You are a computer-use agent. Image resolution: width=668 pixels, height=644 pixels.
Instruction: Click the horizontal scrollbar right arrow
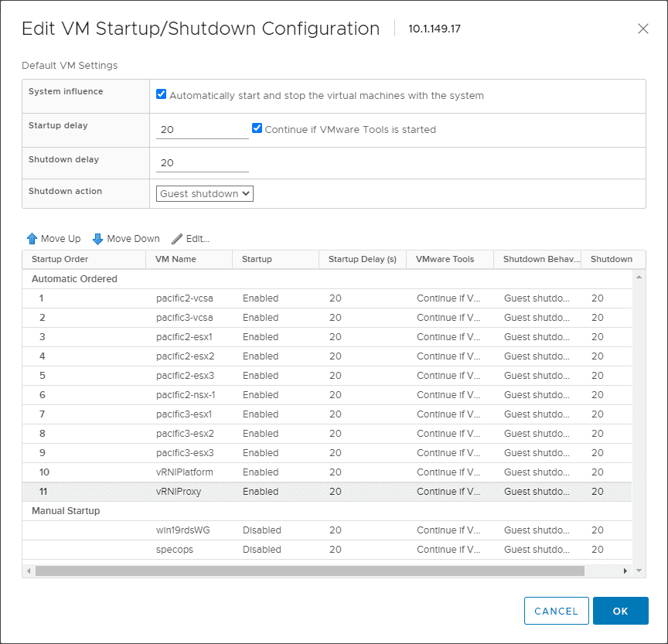click(626, 571)
